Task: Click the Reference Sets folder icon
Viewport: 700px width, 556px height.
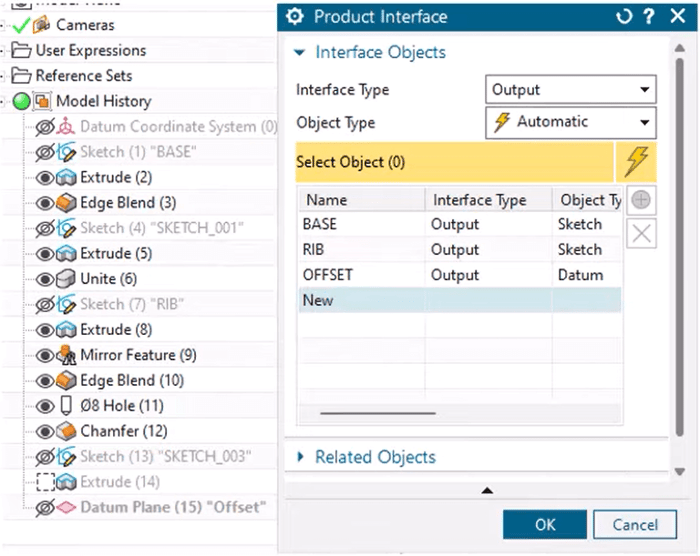Action: tap(21, 75)
